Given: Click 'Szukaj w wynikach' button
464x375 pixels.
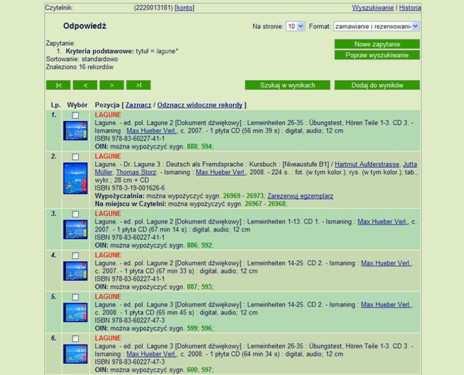Looking at the screenshot, I should pyautogui.click(x=287, y=85).
